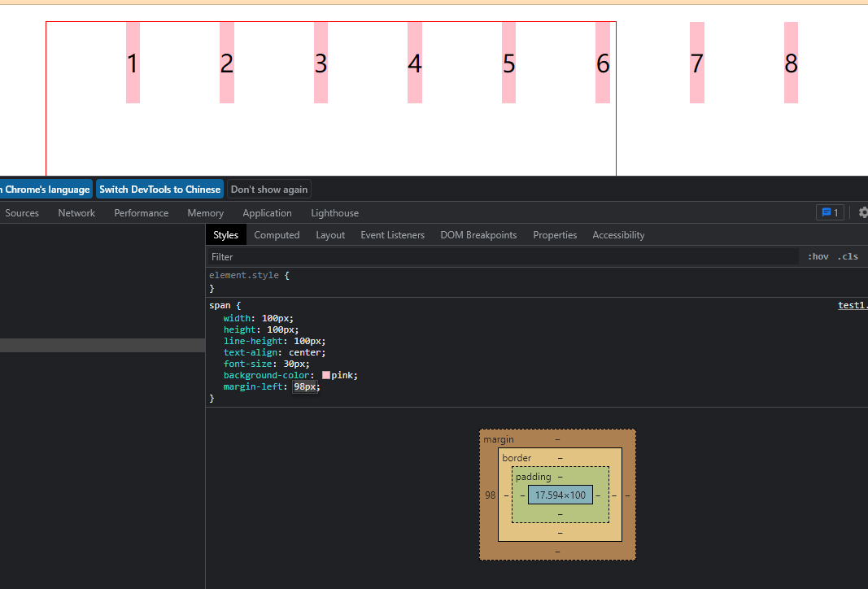Open the Lighthouse panel
This screenshot has width=868, height=589.
click(335, 213)
